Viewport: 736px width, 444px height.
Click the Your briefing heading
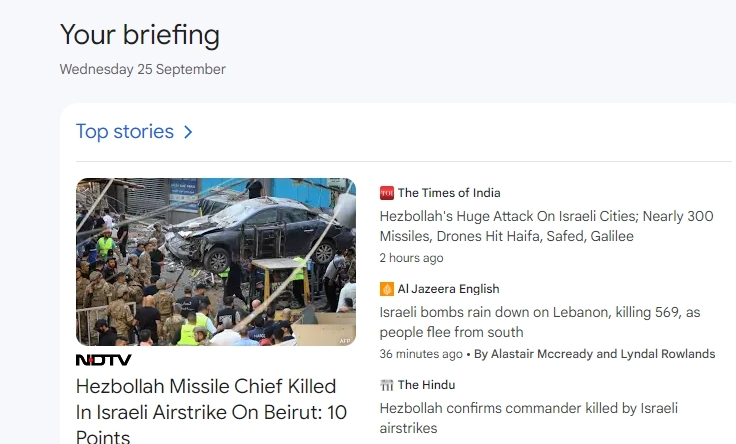point(140,35)
